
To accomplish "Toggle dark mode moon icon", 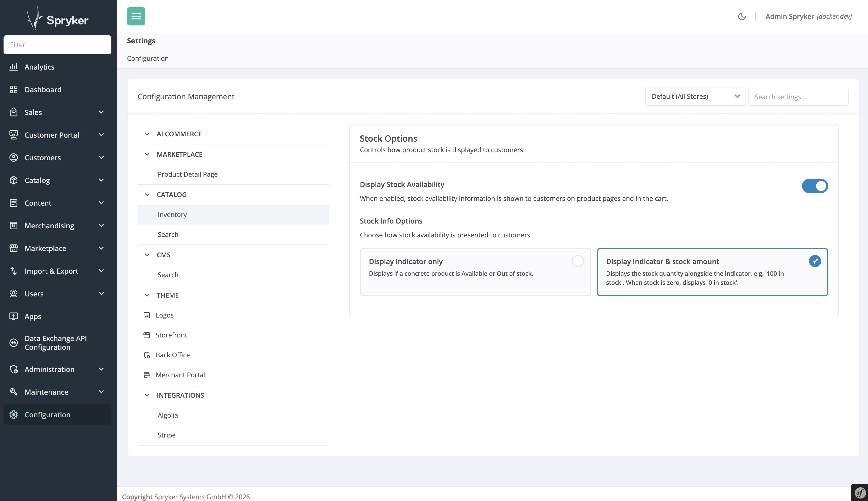I will (x=742, y=16).
